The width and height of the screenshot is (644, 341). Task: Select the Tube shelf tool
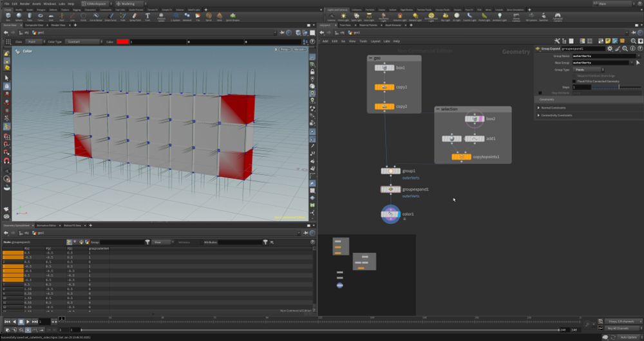pos(30,17)
